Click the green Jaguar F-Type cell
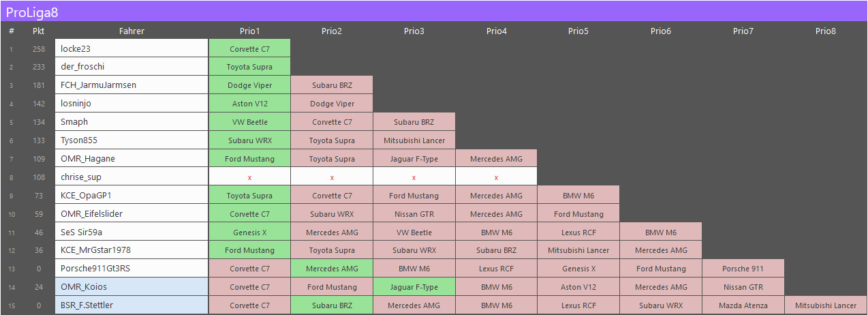868x315 pixels. tap(414, 287)
